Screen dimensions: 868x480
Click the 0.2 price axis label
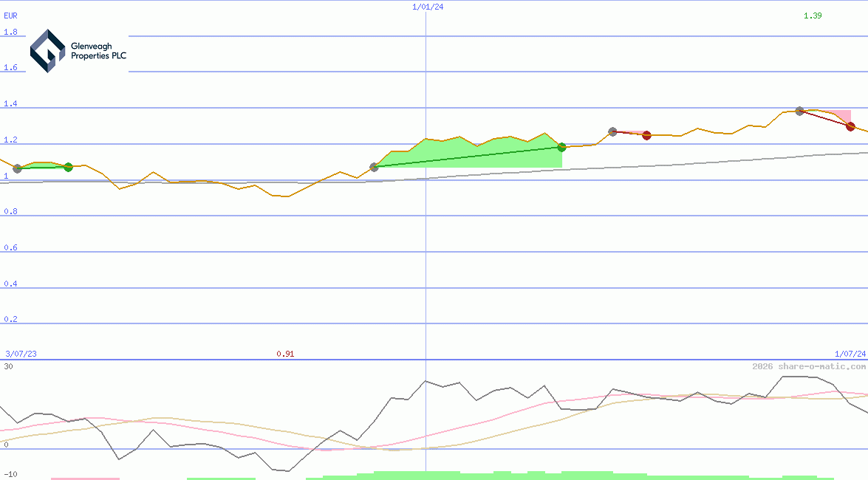10,320
